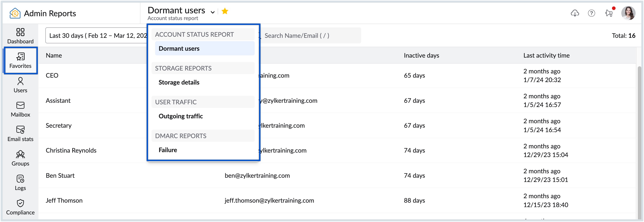Open the Groups sidebar section

coord(20,158)
